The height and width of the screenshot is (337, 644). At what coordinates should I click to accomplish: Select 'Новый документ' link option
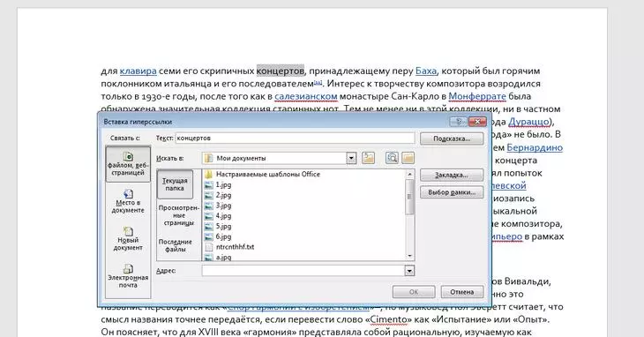click(128, 239)
